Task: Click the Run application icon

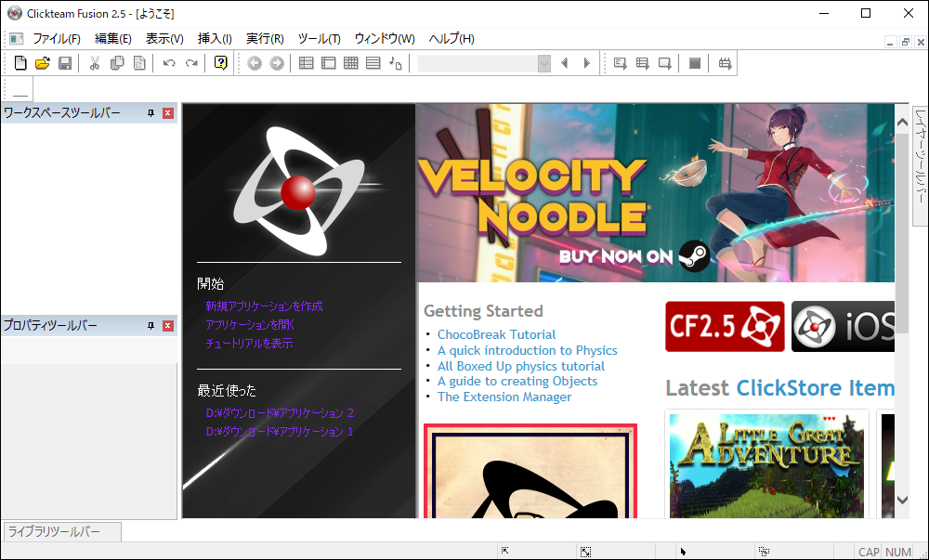Action: tap(643, 63)
